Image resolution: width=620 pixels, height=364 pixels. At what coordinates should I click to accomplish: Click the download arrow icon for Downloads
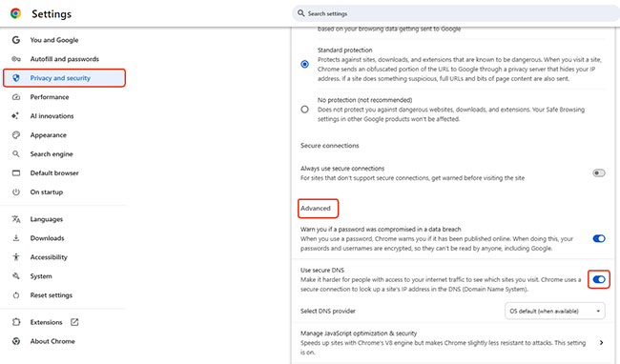pyautogui.click(x=16, y=238)
